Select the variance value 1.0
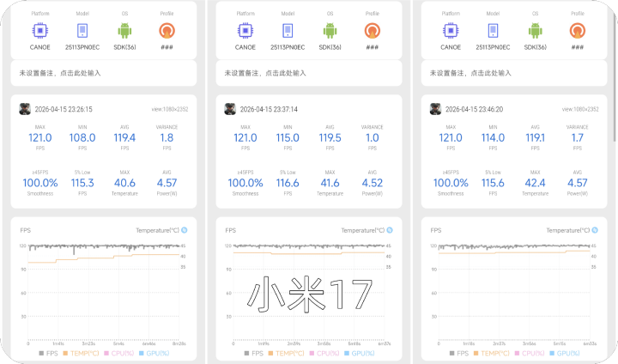618x364 pixels. 372,137
